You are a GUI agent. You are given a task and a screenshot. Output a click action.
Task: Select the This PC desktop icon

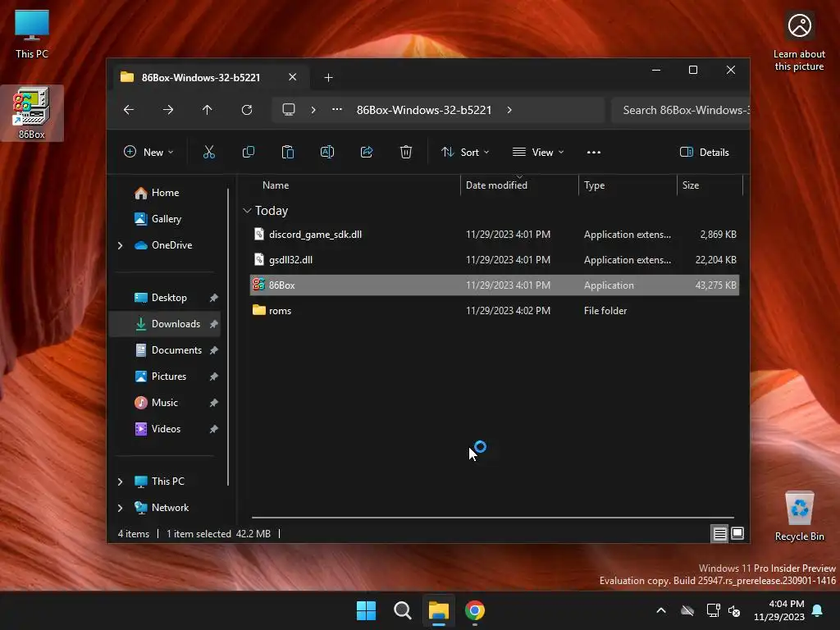pyautogui.click(x=32, y=34)
